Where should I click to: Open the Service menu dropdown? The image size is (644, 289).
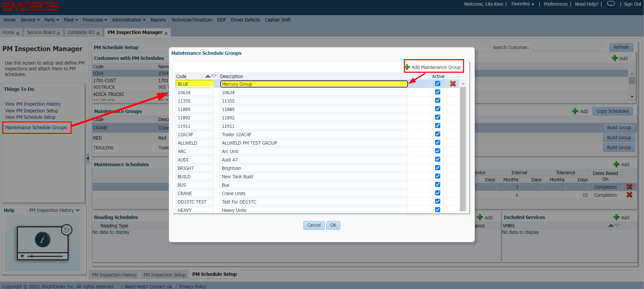pyautogui.click(x=30, y=20)
